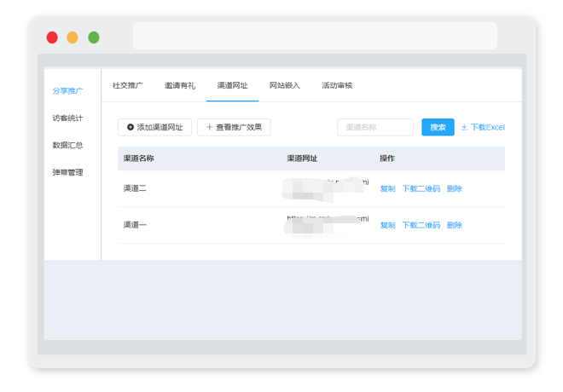Click the 查看推广效果 button
563x392 pixels.
[234, 127]
